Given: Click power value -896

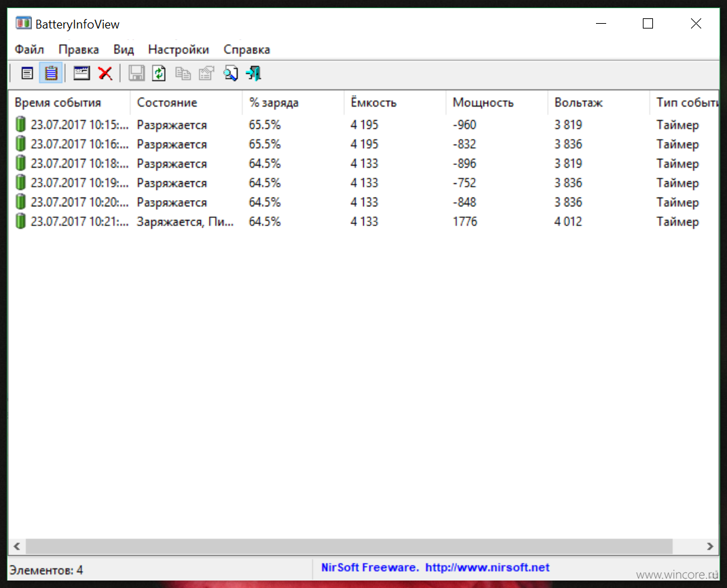Looking at the screenshot, I should 464,164.
